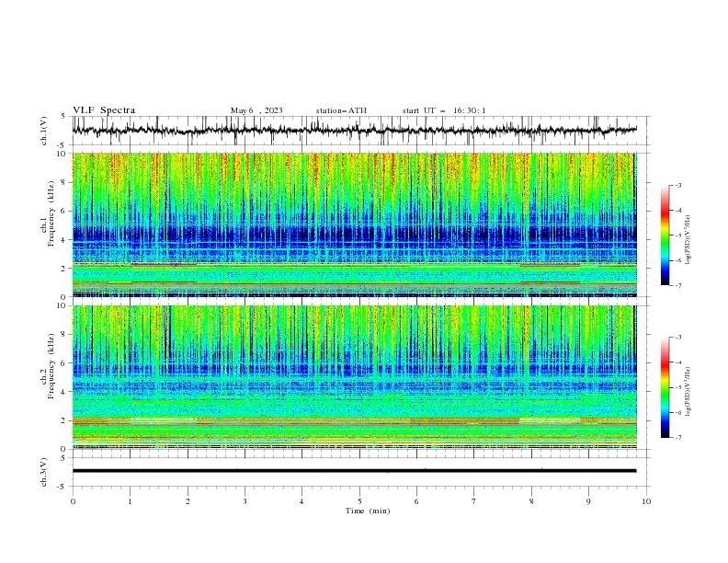Click the time axis tick label "9"
This screenshot has height=563, width=728.
[x=588, y=501]
